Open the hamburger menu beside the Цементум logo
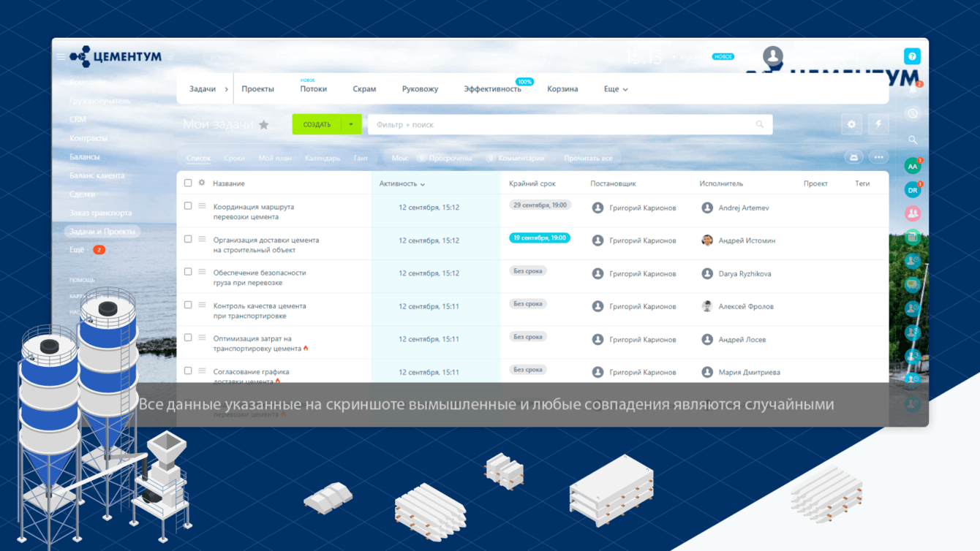 click(61, 56)
